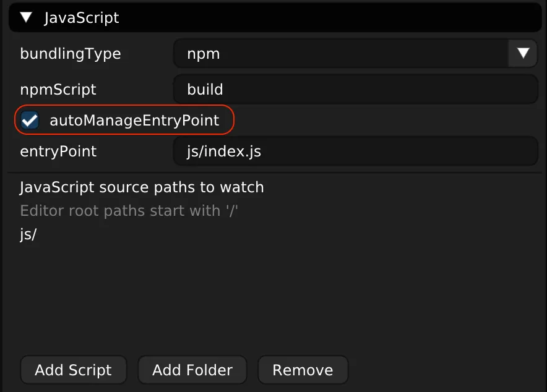Click the dropdown chevron on the npm field
This screenshot has height=392, width=547.
[x=523, y=53]
